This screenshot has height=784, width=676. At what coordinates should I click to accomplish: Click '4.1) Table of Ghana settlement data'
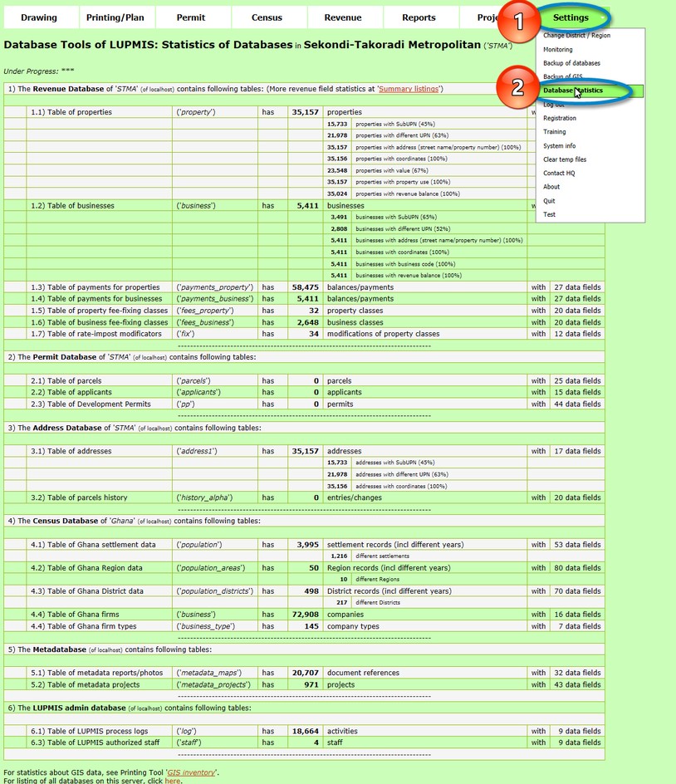[x=93, y=545]
